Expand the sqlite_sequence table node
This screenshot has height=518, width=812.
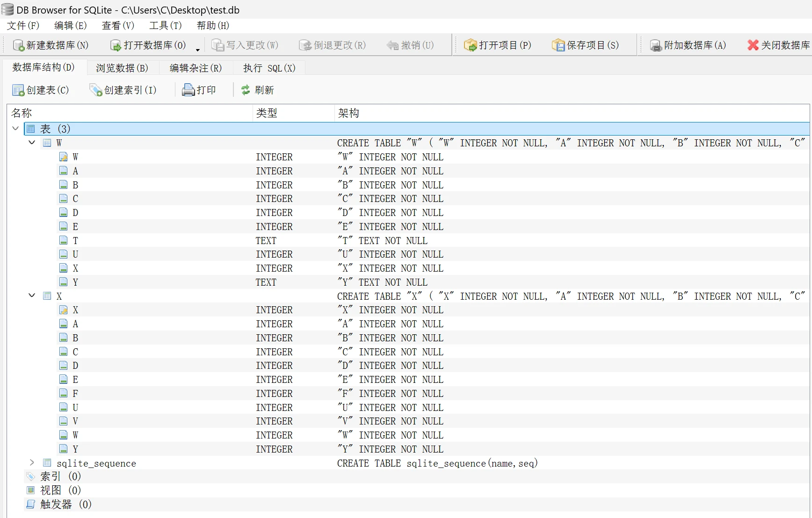[32, 463]
